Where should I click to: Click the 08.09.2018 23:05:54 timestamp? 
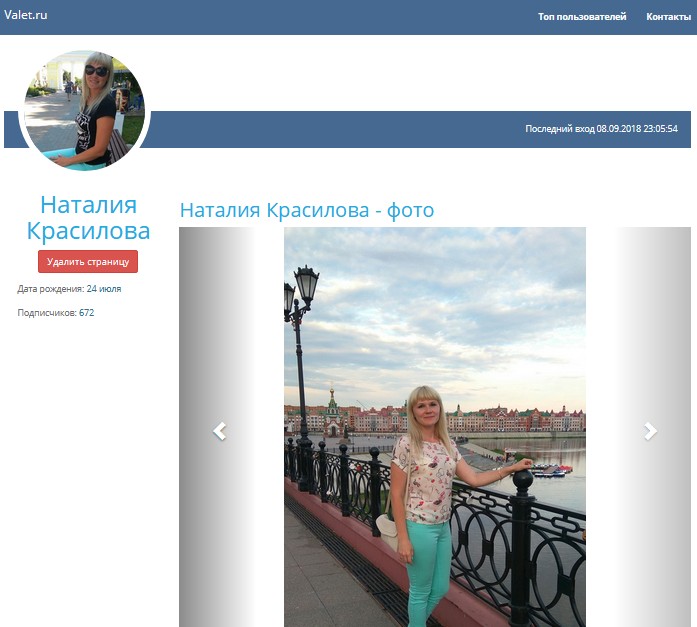[637, 129]
